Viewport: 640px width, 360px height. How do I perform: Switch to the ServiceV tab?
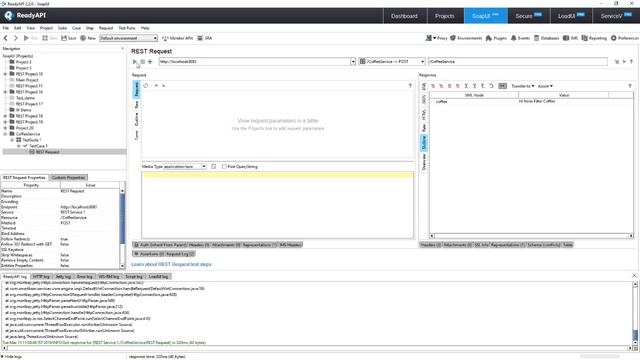[616, 16]
